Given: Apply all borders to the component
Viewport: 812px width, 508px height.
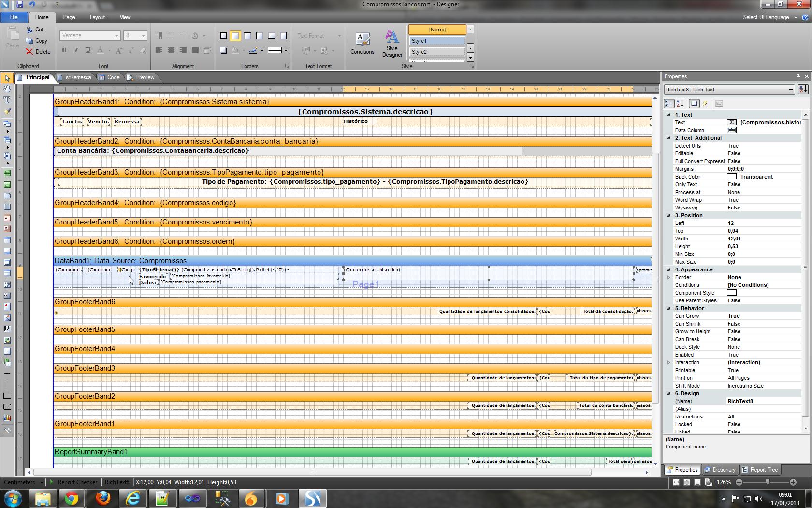Looking at the screenshot, I should [x=223, y=36].
